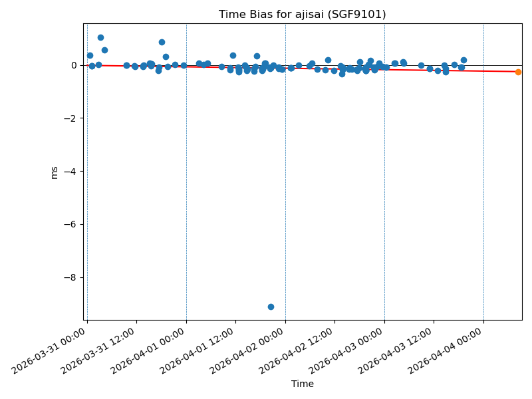Viewport: 532px width, 399px height.
Task: Select the '2026-04-02 00:00' x-axis tick label
Action: point(248,351)
